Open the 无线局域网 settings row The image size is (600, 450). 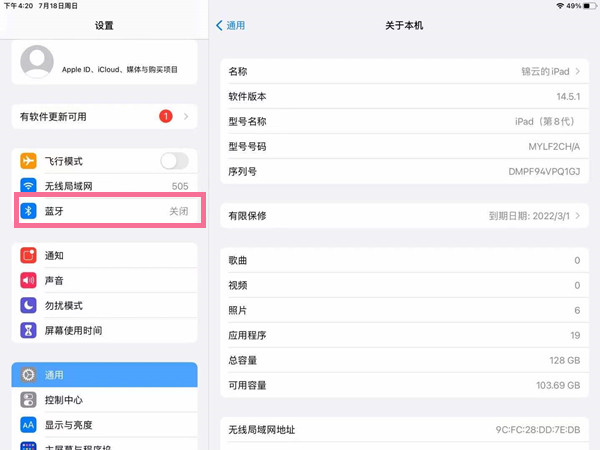tap(104, 186)
